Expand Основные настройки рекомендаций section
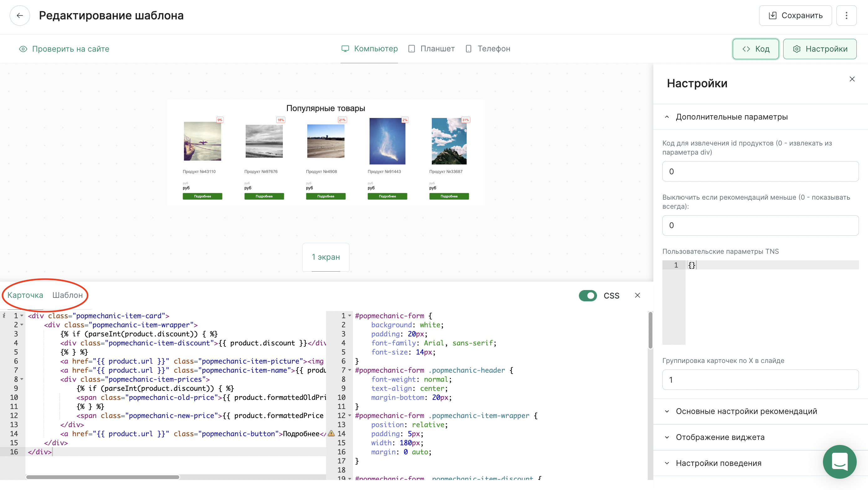 [x=760, y=411]
